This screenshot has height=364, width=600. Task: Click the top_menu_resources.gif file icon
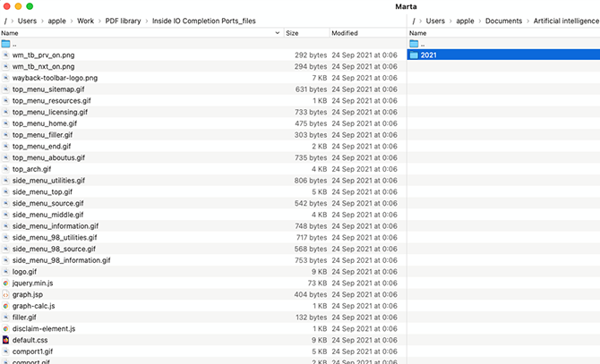tap(5, 101)
